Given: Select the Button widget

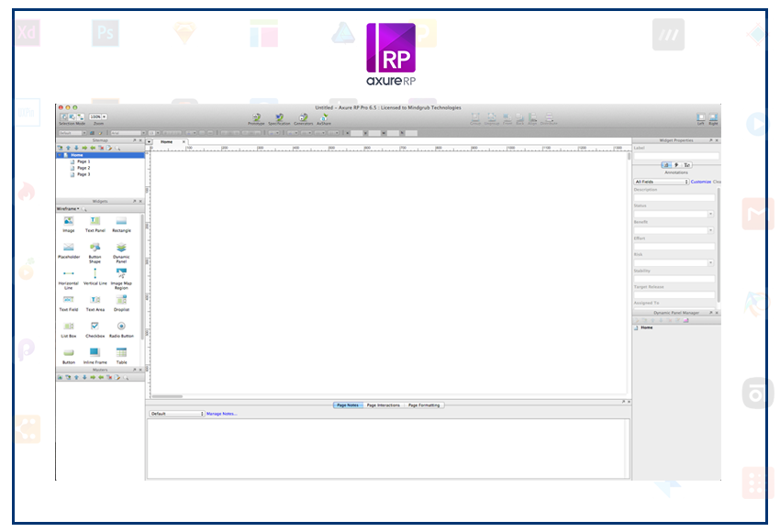Looking at the screenshot, I should click(x=69, y=356).
